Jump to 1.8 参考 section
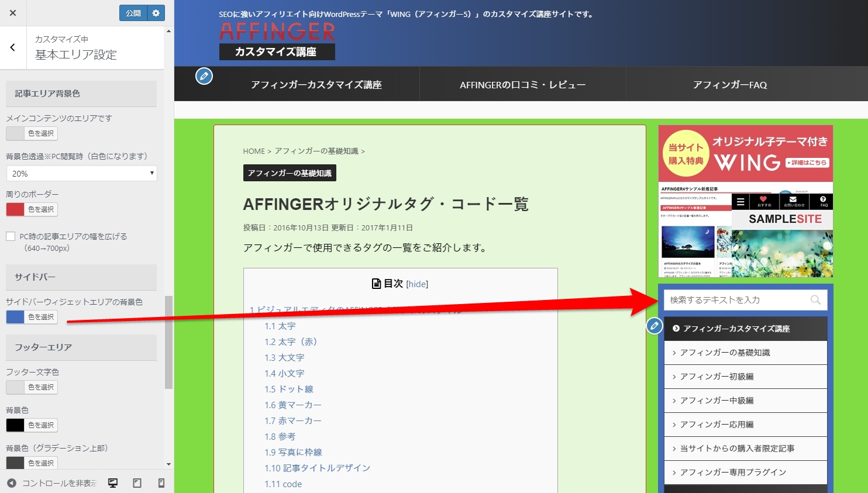The height and width of the screenshot is (493, 868). pyautogui.click(x=280, y=436)
